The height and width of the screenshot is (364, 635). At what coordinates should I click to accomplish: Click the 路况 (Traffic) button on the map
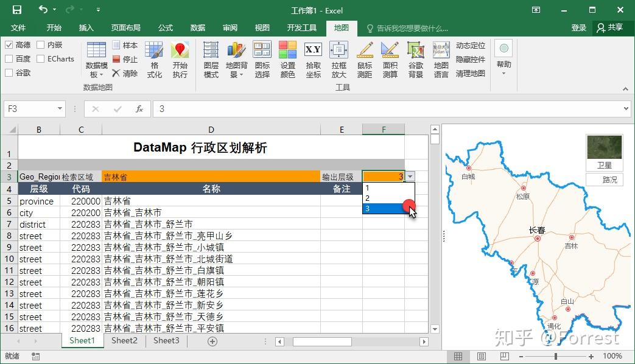click(604, 179)
